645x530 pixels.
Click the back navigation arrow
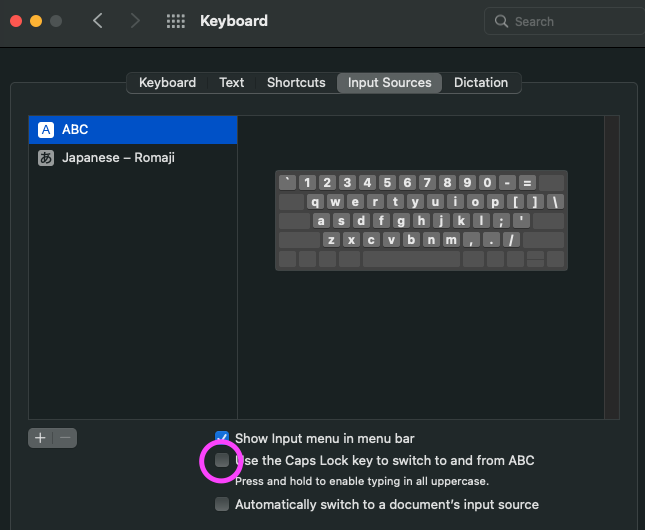[97, 21]
